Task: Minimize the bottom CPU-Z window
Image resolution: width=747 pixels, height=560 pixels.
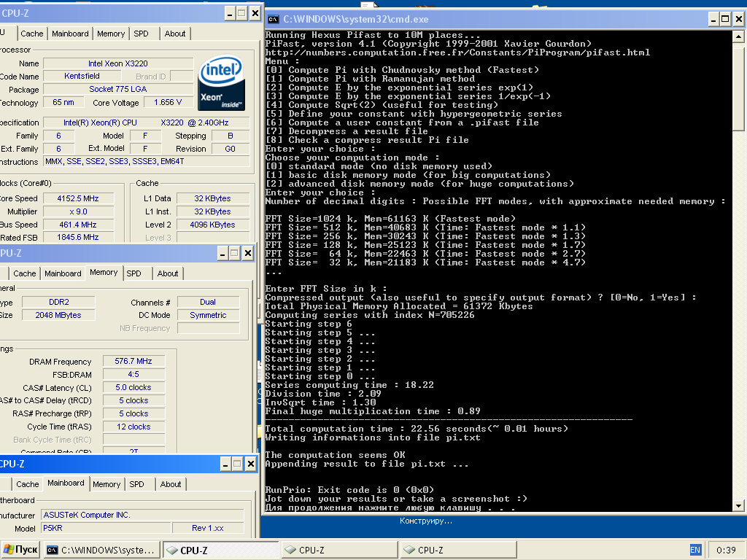Action: (x=225, y=464)
